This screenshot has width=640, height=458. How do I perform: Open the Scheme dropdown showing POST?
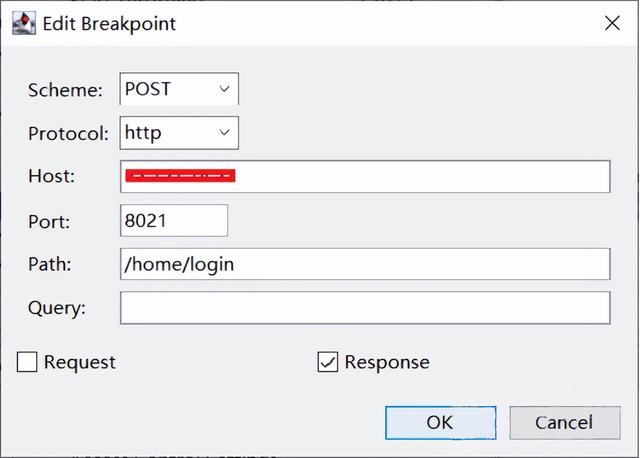(x=179, y=89)
